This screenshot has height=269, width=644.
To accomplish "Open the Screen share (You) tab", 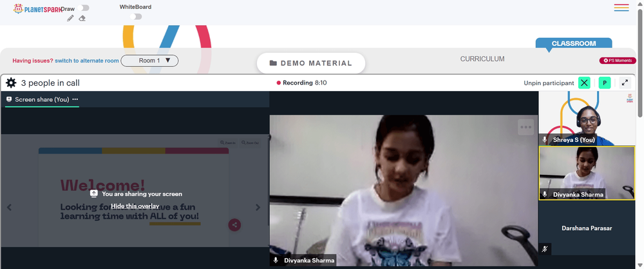I will point(42,99).
